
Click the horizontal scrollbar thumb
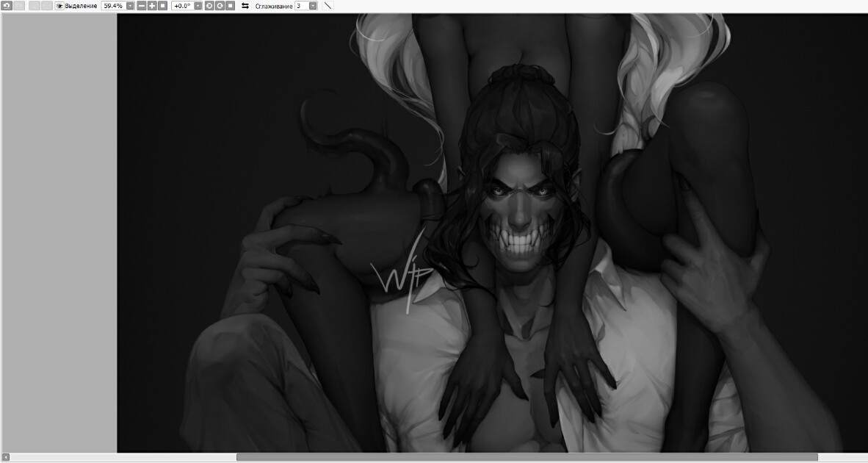(527, 457)
